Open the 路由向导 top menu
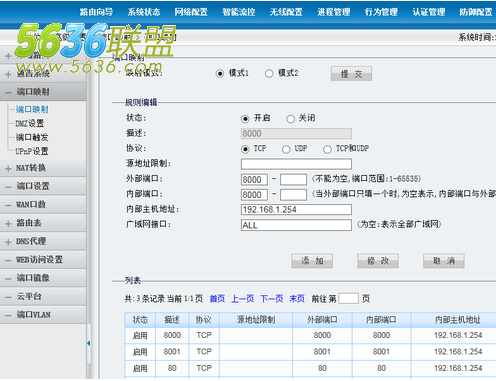This screenshot has height=381, width=496. (x=96, y=12)
